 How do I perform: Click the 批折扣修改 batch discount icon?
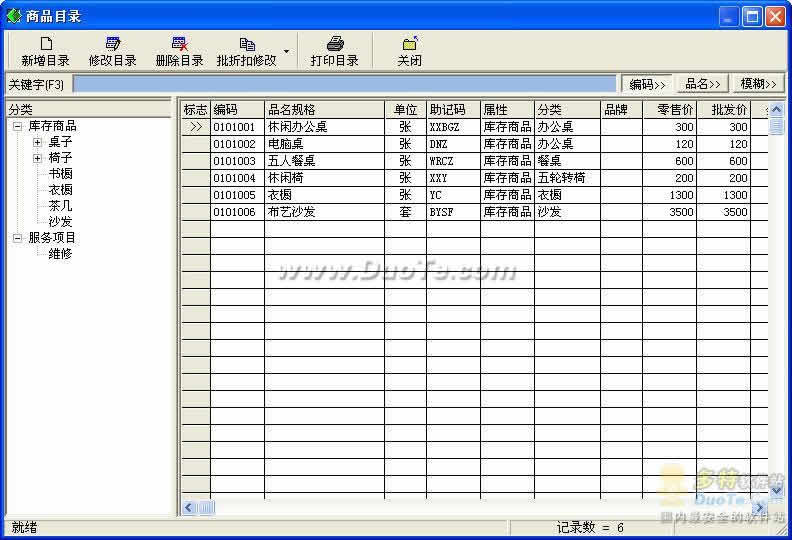point(246,43)
